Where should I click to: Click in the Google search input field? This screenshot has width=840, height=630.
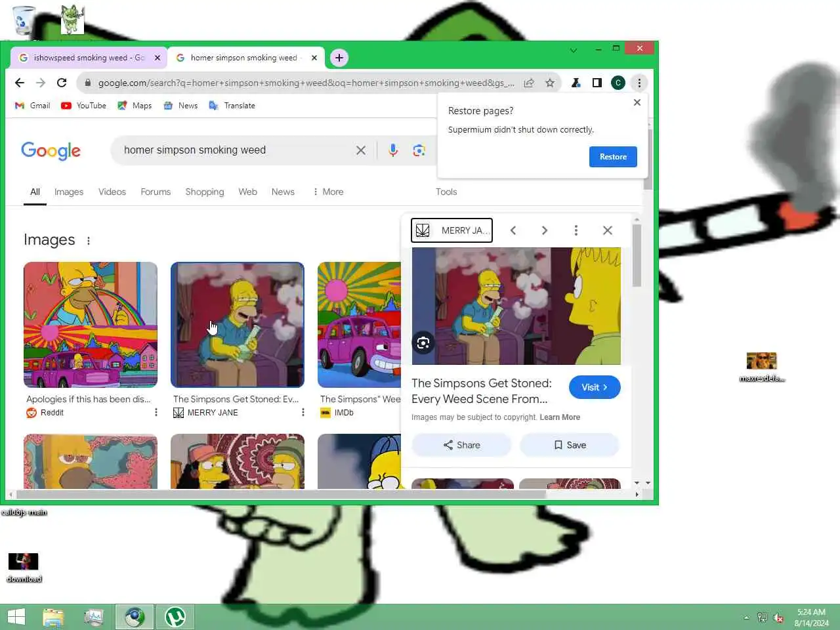click(x=236, y=150)
